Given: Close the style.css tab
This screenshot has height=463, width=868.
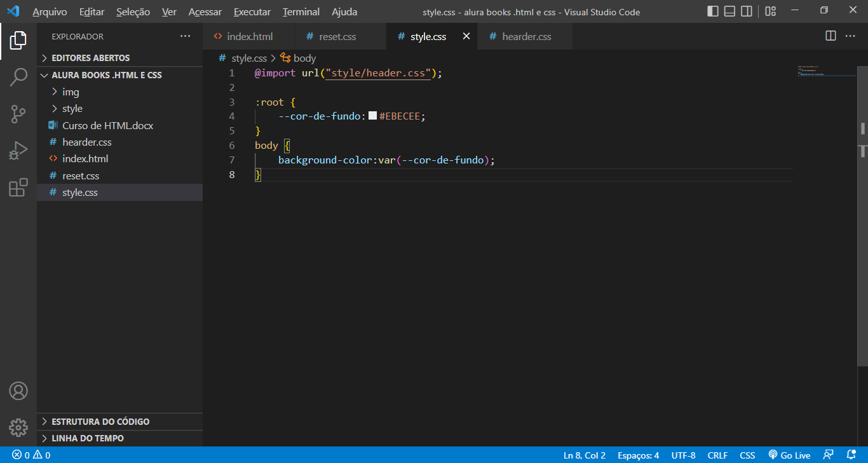Looking at the screenshot, I should [466, 36].
